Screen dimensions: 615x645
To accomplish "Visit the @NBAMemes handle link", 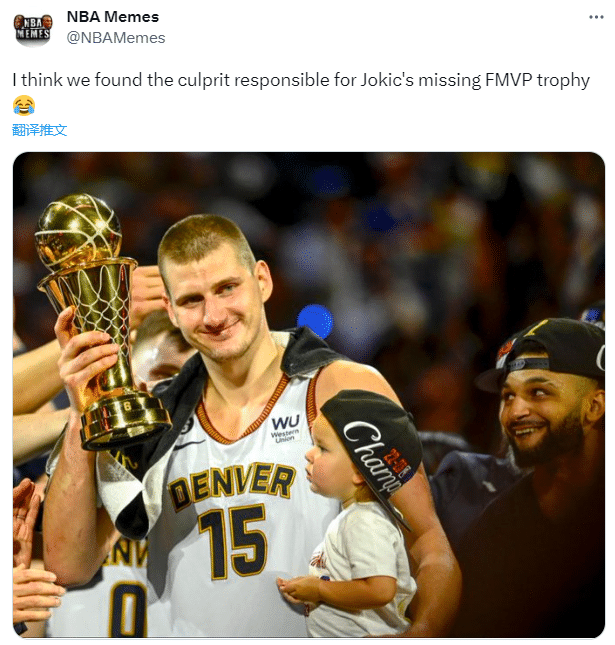I will (x=116, y=38).
